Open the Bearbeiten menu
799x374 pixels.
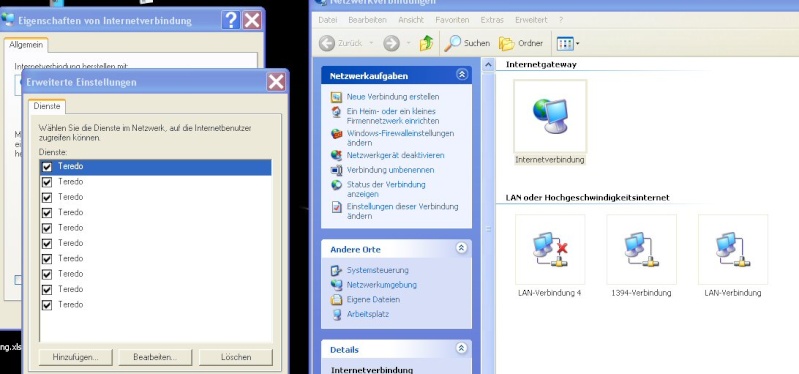click(367, 20)
